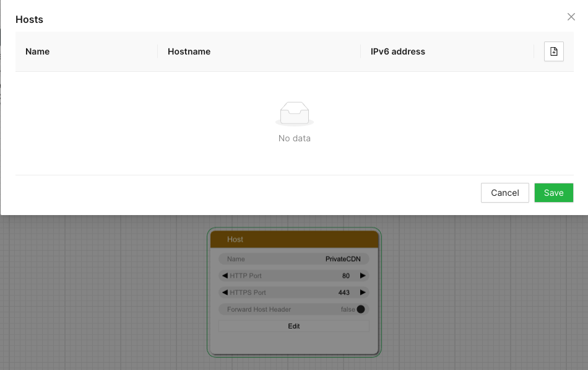The width and height of the screenshot is (588, 370).
Task: Toggle Forward Host Header to true
Action: click(361, 309)
